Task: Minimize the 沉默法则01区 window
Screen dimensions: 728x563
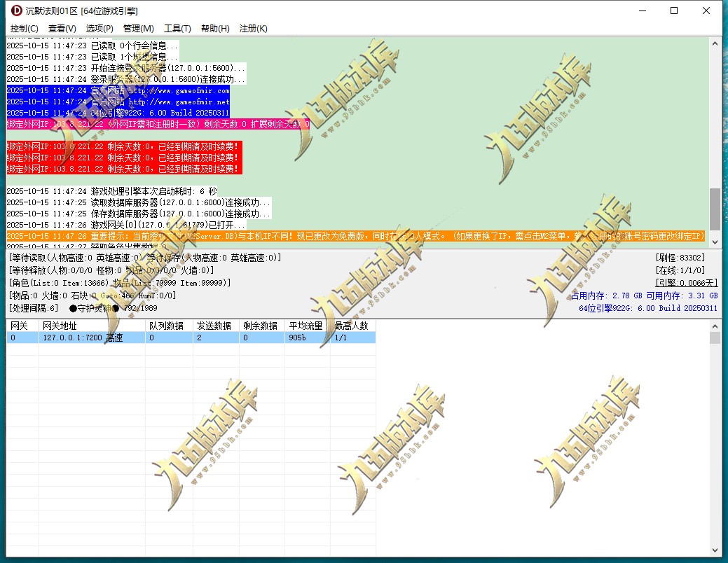Action: tap(643, 11)
